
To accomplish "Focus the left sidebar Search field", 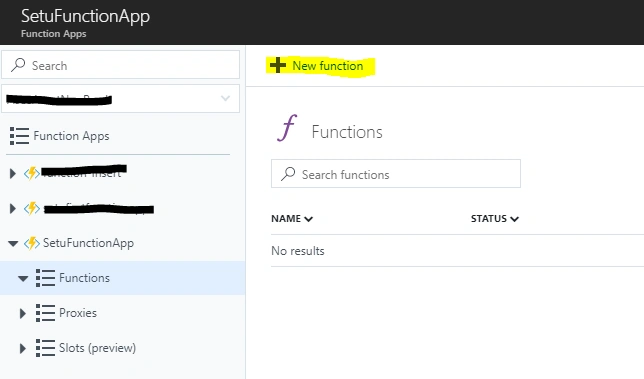I will pos(120,65).
